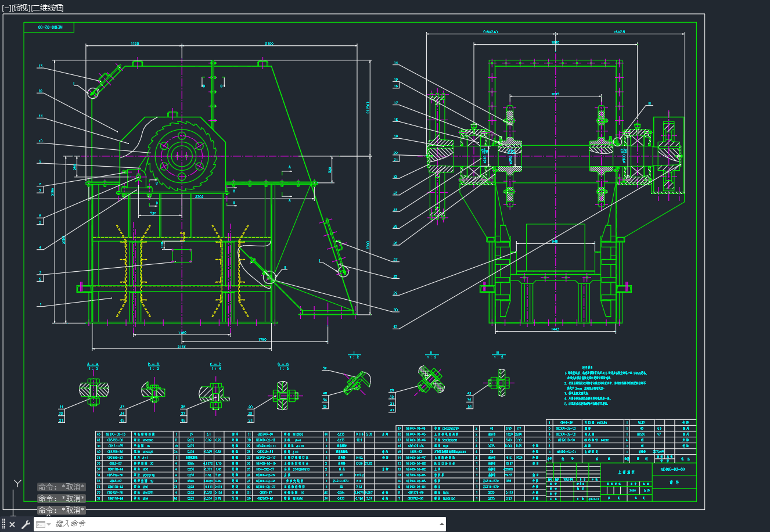This screenshot has width=770, height=532.
Task: Open the 俯视 view controls menu
Action: [21, 8]
